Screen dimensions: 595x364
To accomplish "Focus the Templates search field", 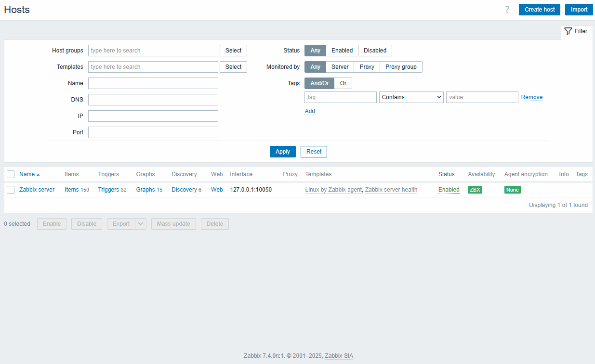I will click(x=153, y=67).
